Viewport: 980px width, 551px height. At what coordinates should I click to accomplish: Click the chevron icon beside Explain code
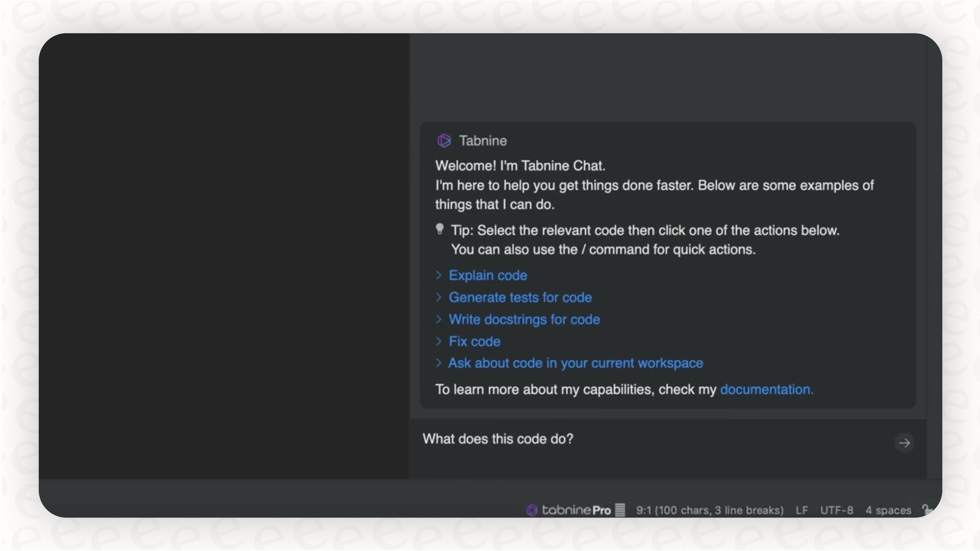[x=439, y=275]
